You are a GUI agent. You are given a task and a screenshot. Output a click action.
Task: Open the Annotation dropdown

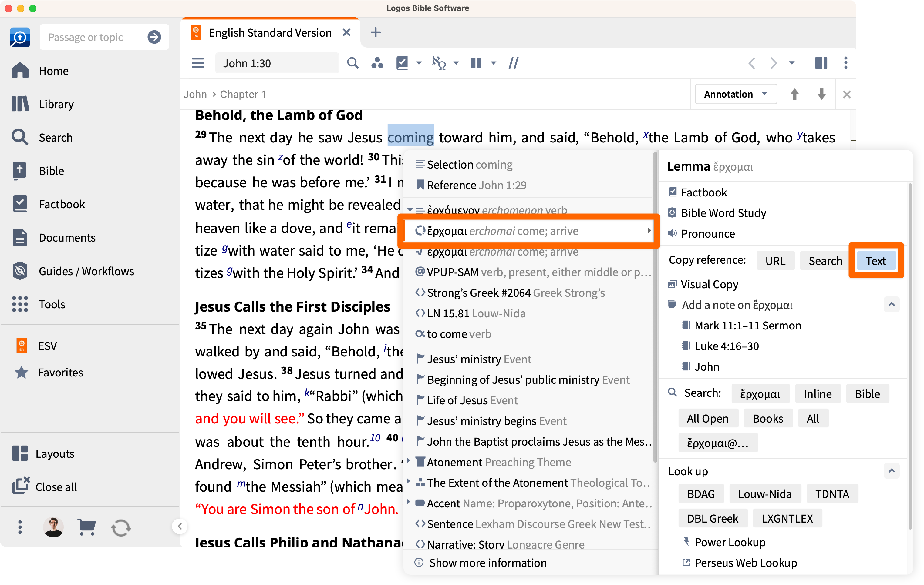click(x=736, y=94)
